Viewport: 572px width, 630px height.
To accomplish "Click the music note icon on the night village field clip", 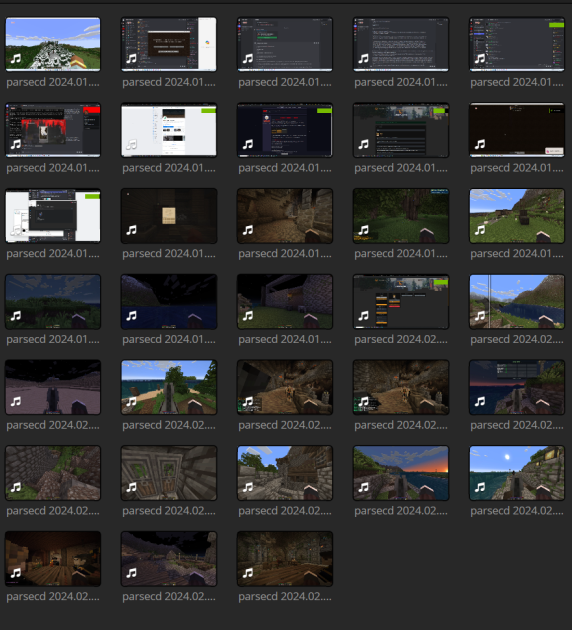I will [x=131, y=573].
